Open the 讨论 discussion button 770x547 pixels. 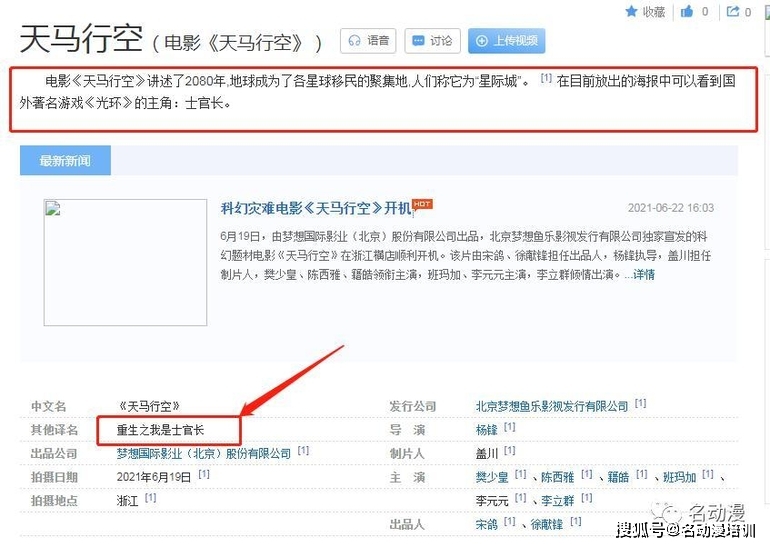pos(432,41)
